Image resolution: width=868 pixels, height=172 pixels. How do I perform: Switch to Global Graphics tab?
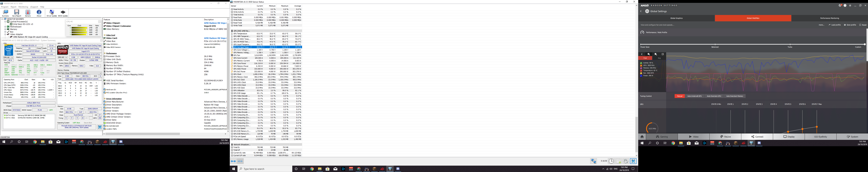tap(676, 18)
